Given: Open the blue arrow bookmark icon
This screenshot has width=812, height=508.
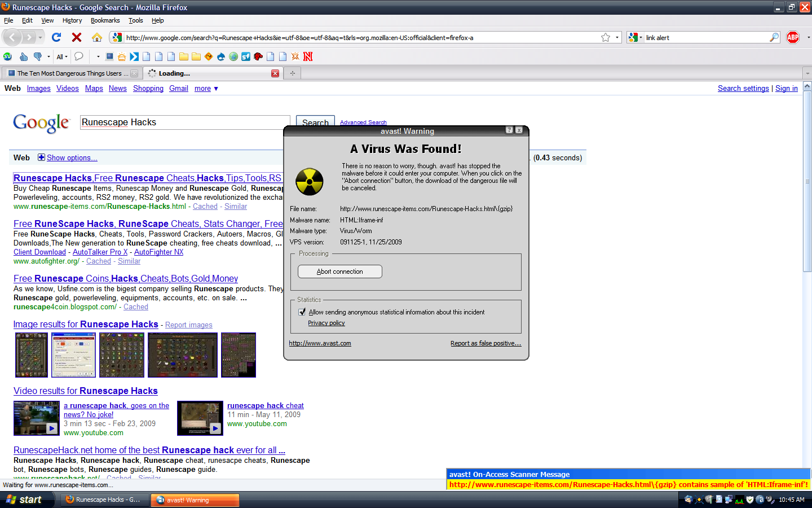Looking at the screenshot, I should point(134,56).
